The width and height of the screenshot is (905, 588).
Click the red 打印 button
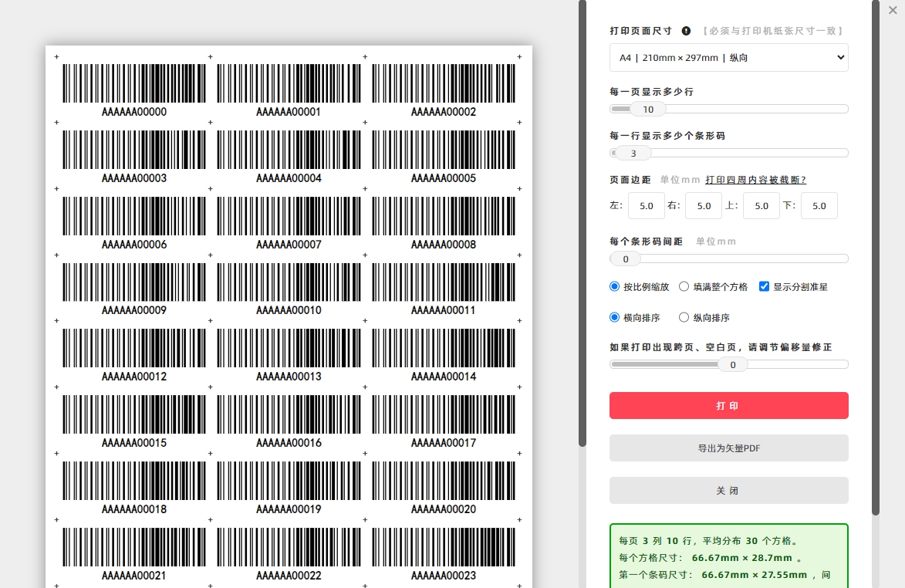(x=729, y=406)
